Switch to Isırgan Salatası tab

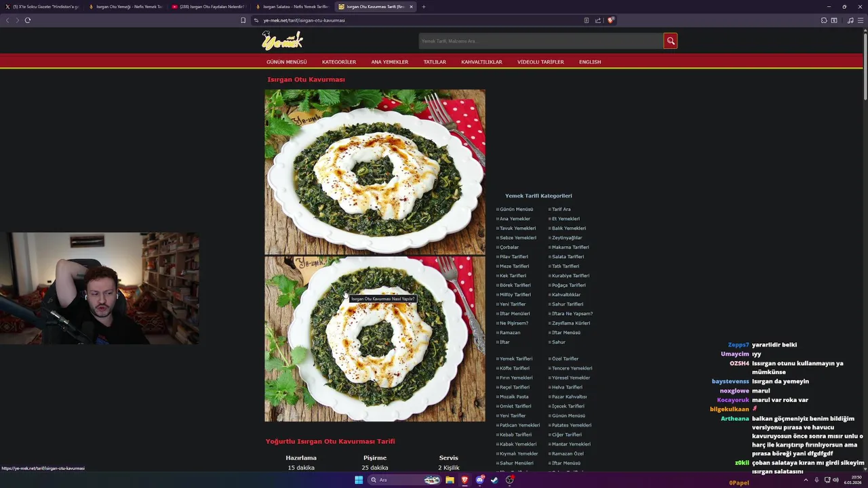[292, 7]
